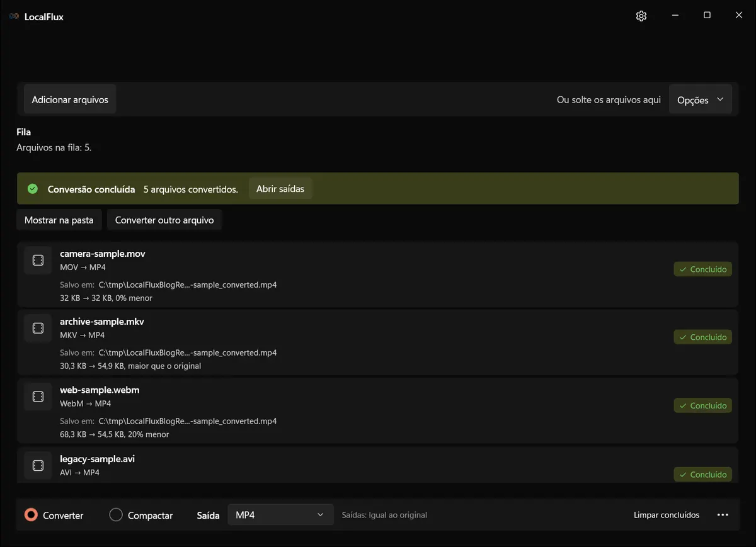756x547 pixels.
Task: Click Concluído badge for camera-sample.mov
Action: [703, 269]
